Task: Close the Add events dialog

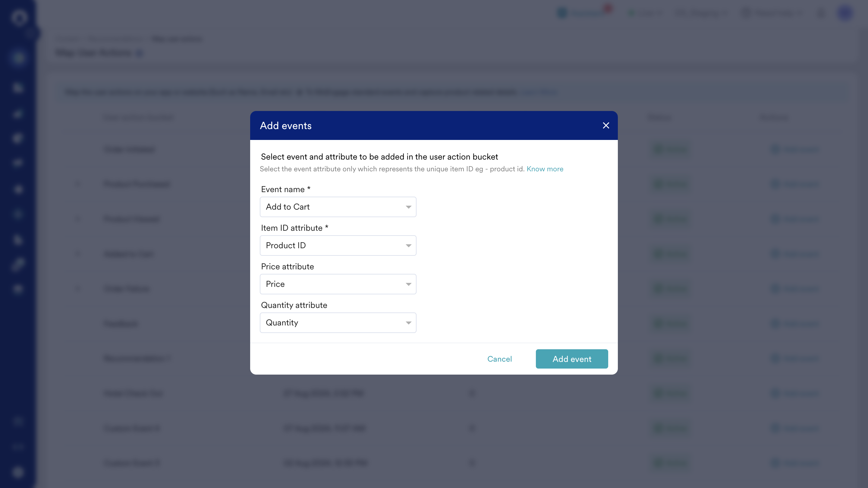Action: point(605,125)
